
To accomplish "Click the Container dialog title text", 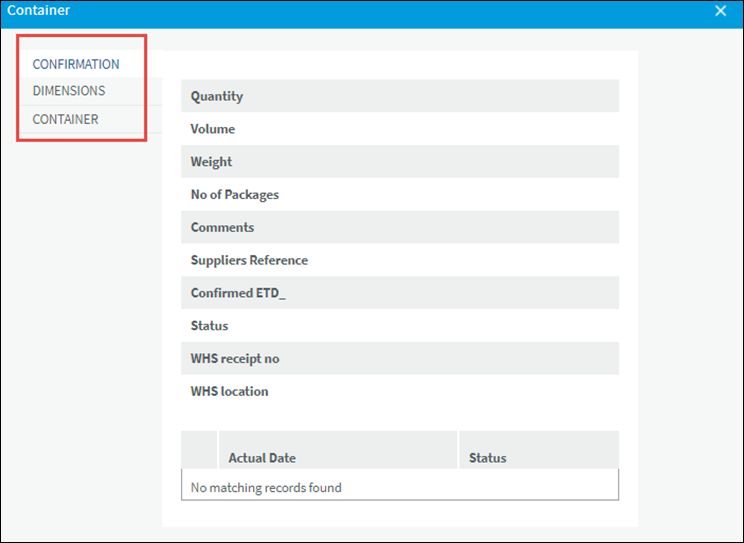I will [38, 10].
